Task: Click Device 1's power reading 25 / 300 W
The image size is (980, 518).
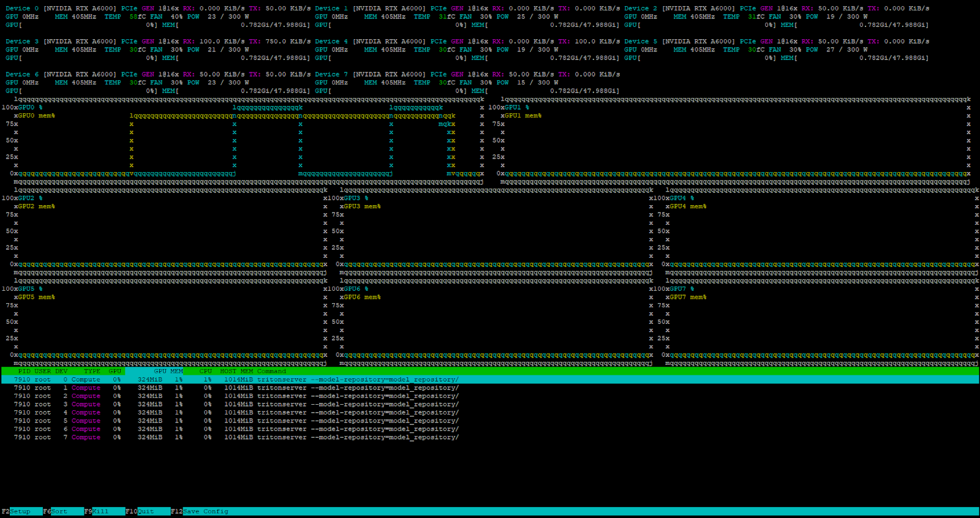Action: pyautogui.click(x=537, y=17)
